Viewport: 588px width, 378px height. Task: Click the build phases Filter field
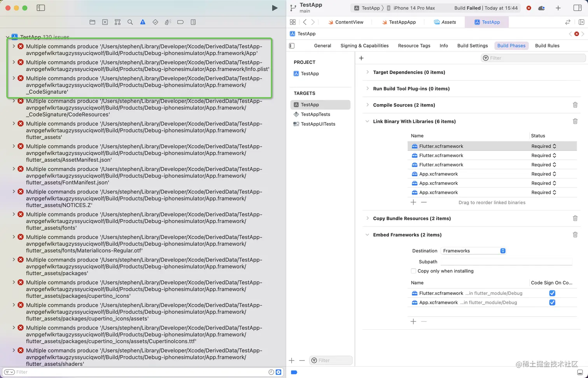point(533,58)
